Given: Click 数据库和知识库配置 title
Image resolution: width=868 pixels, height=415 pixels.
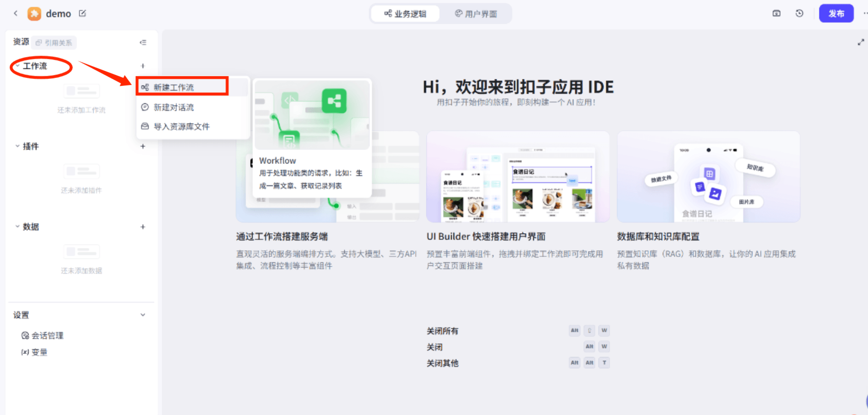Looking at the screenshot, I should (658, 236).
